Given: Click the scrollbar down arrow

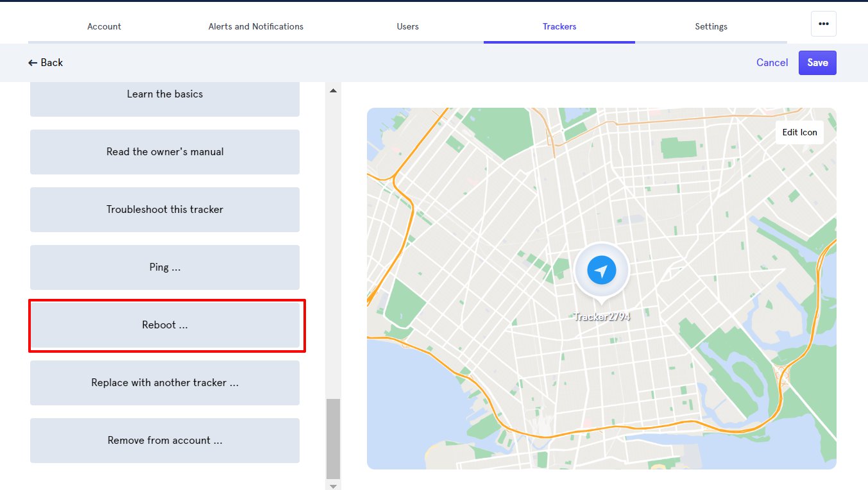Looking at the screenshot, I should click(333, 486).
